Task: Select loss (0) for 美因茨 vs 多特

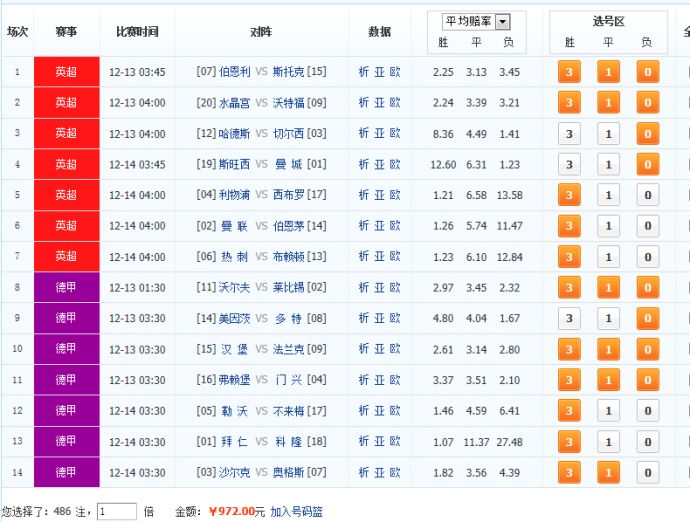Action: pyautogui.click(x=647, y=319)
